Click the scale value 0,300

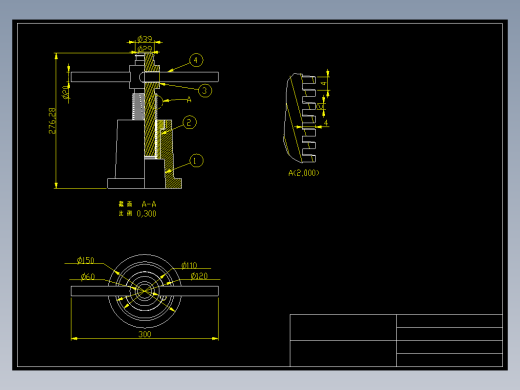click(x=146, y=214)
